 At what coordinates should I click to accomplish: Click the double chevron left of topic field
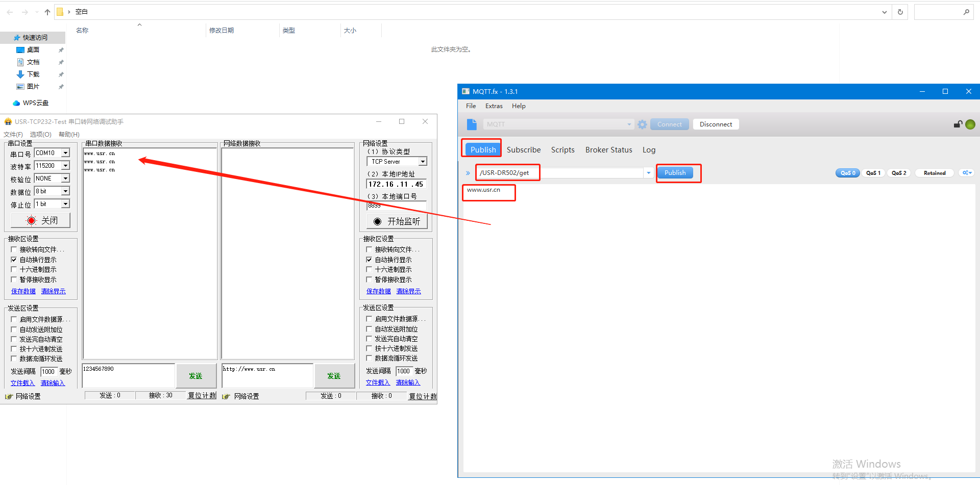point(468,173)
